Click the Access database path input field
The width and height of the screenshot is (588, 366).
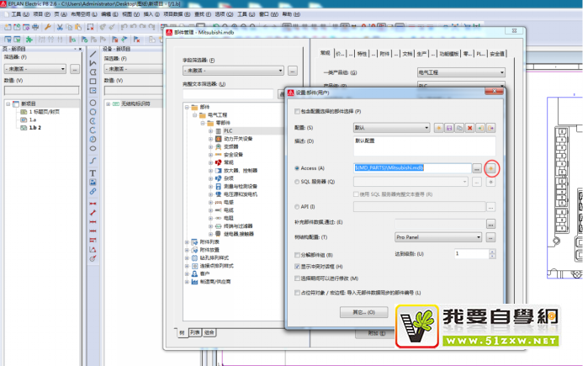coord(411,168)
